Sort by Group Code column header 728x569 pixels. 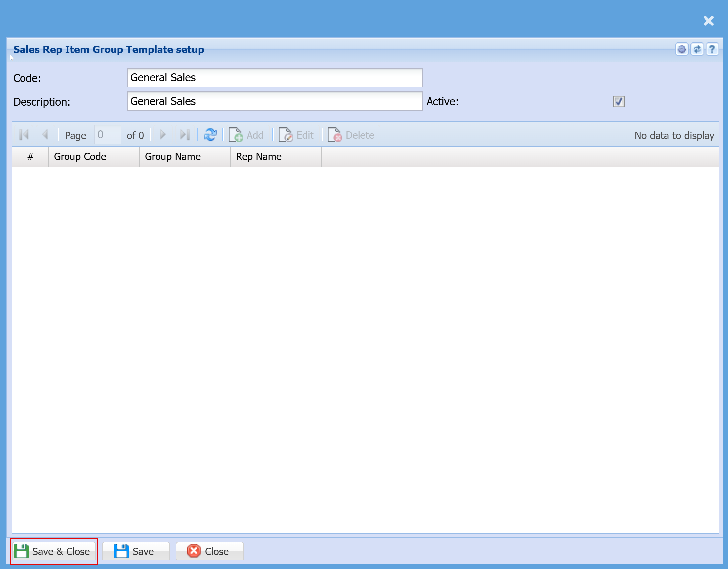[x=93, y=157]
